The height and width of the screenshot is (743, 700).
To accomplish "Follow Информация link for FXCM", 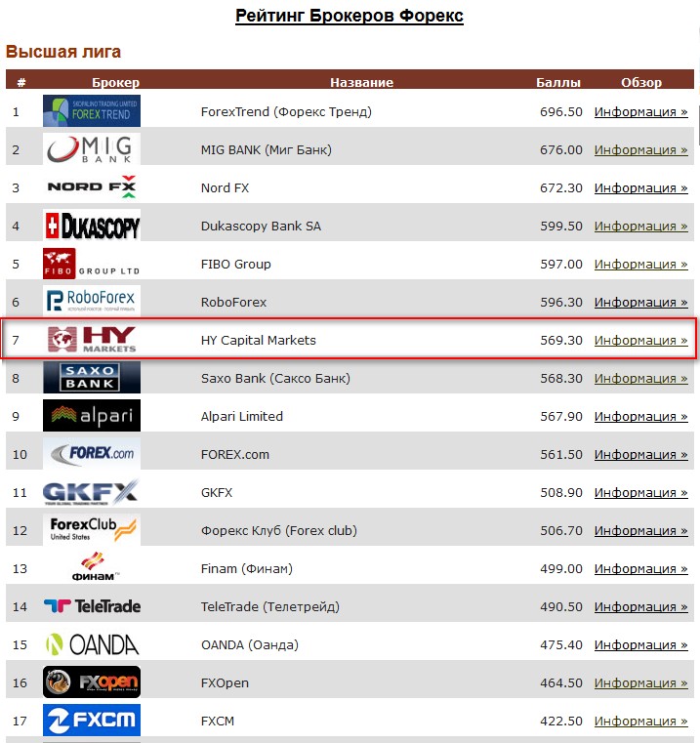I will pos(640,722).
